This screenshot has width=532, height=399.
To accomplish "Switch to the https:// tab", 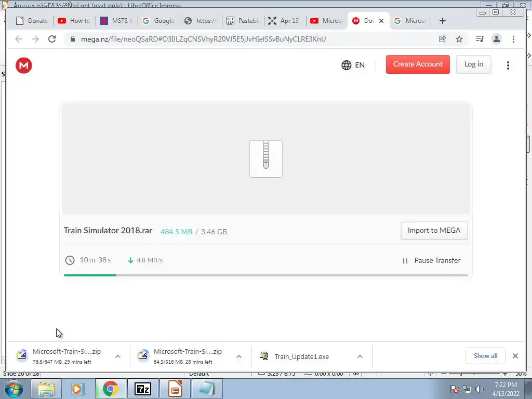I will 201,21.
